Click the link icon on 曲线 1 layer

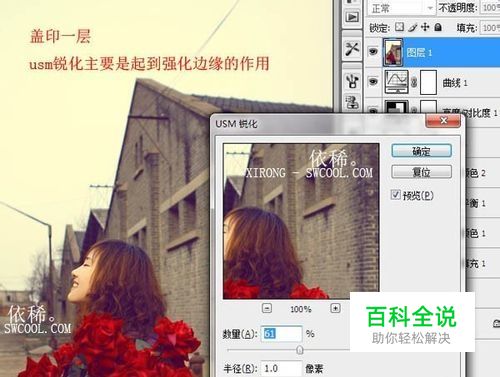pos(414,82)
